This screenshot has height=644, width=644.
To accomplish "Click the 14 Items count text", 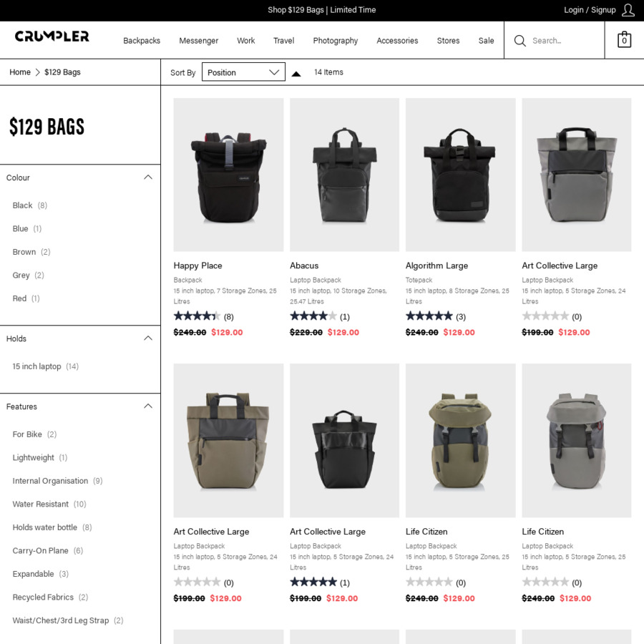I will (328, 72).
